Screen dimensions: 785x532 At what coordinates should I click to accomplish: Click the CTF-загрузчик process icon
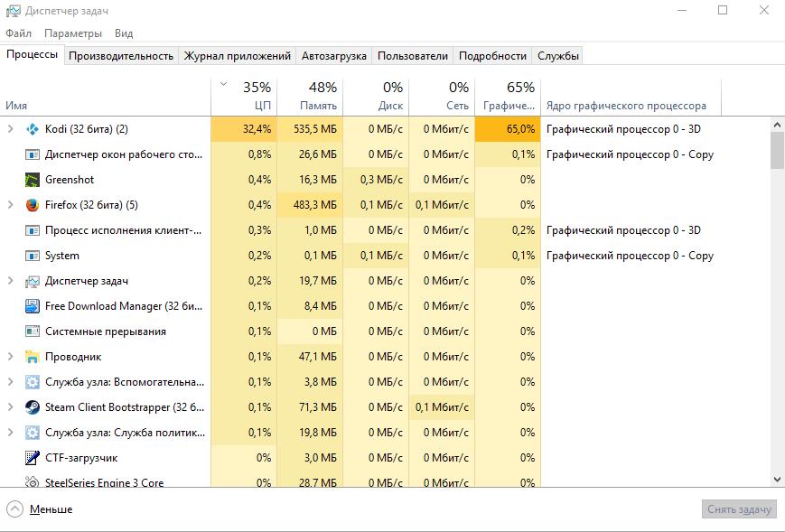pyautogui.click(x=33, y=458)
